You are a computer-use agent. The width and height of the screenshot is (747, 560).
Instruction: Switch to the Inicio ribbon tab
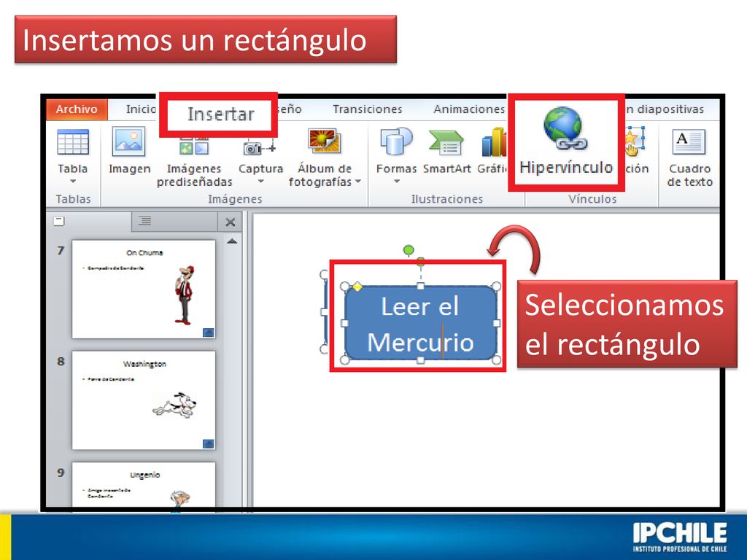point(140,109)
